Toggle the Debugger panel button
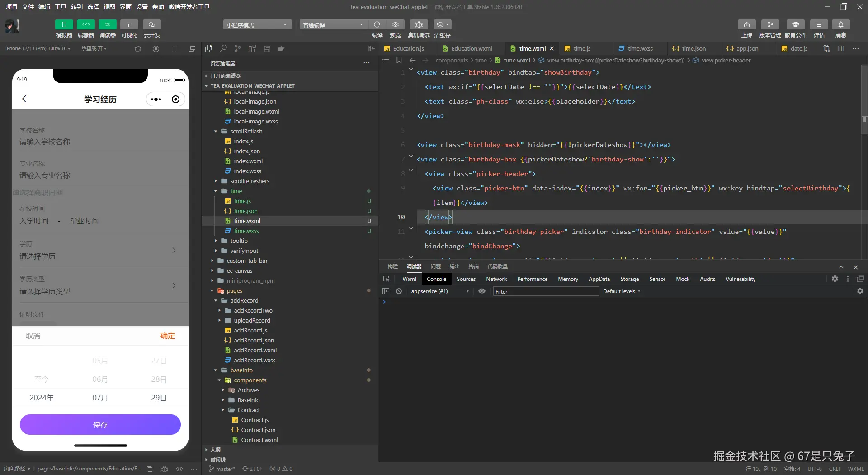This screenshot has height=475, width=868. (107, 24)
